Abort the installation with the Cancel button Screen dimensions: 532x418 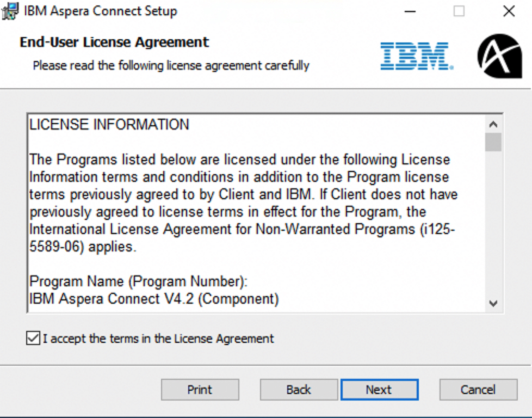[478, 390]
